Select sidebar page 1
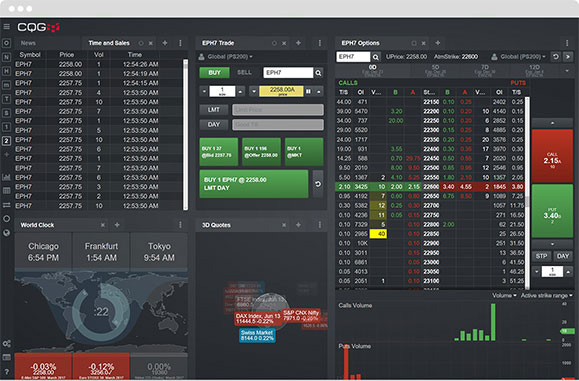This screenshot has width=579, height=381. point(6,127)
